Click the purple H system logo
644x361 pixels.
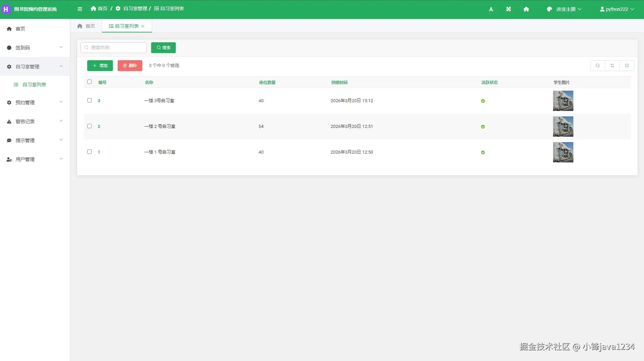coord(6,9)
